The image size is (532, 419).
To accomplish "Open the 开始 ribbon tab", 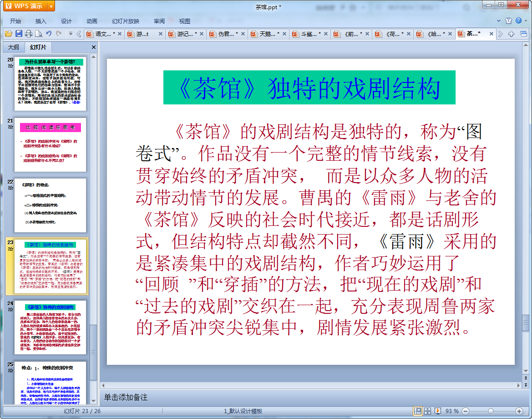I will pos(15,21).
